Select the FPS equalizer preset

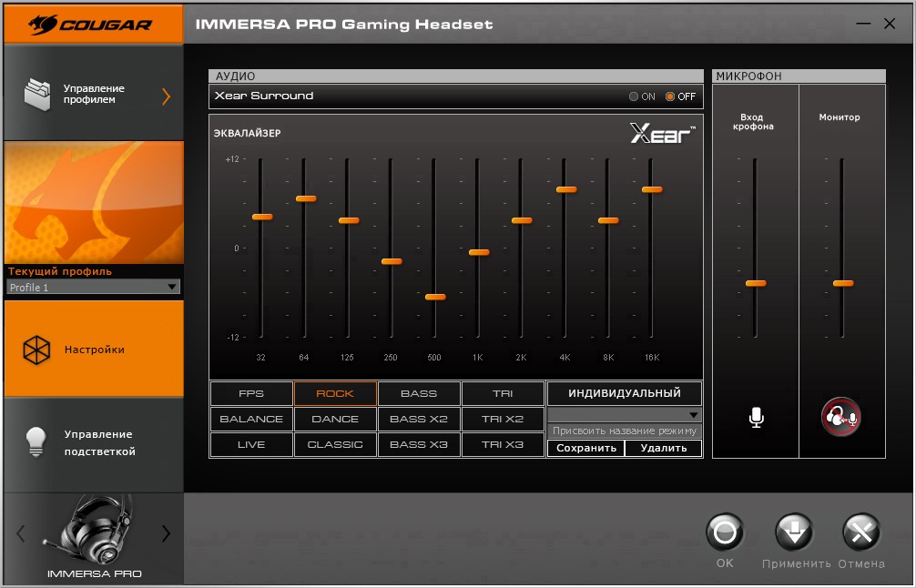(251, 393)
